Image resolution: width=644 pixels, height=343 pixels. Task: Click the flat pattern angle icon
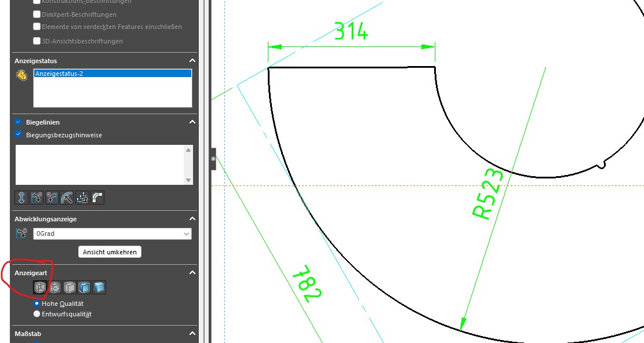[x=21, y=233]
